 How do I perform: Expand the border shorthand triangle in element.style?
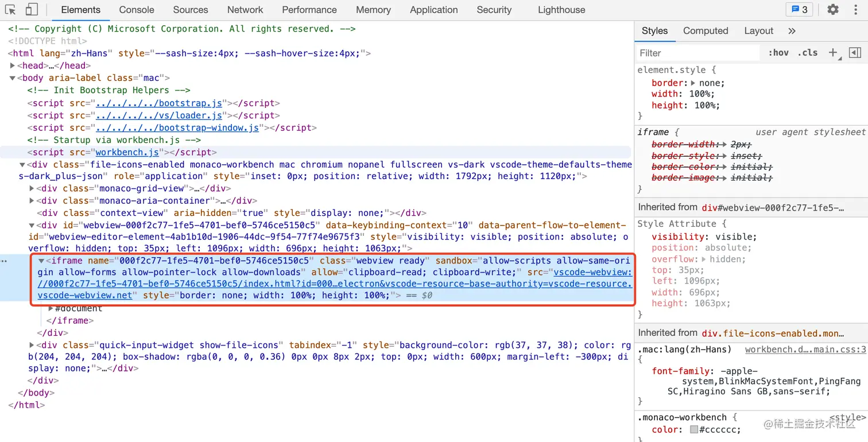pos(693,83)
